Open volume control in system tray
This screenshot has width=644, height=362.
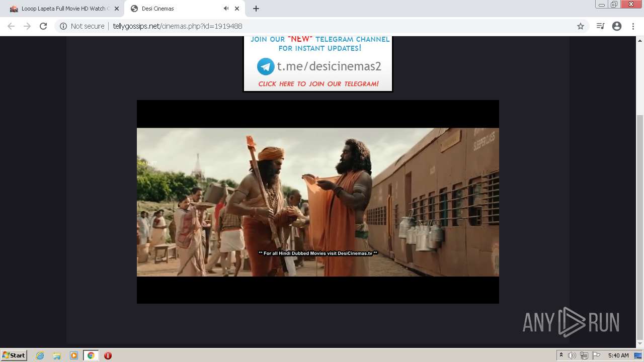coord(572,355)
